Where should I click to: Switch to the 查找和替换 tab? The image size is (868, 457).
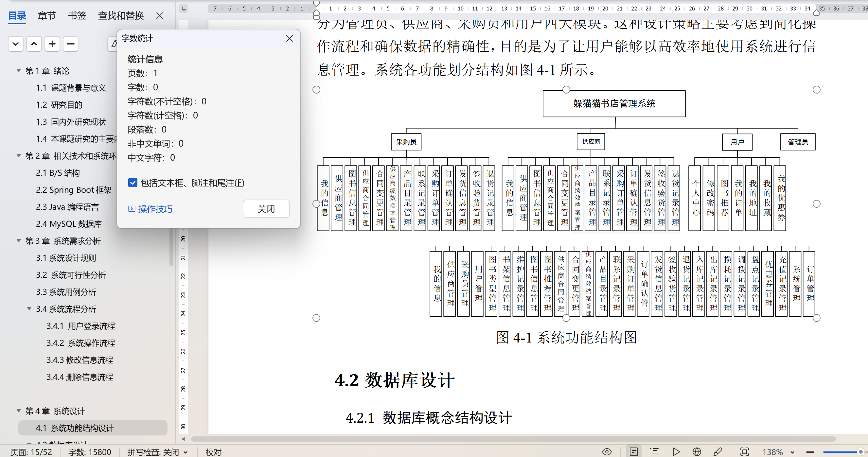pyautogui.click(x=121, y=15)
